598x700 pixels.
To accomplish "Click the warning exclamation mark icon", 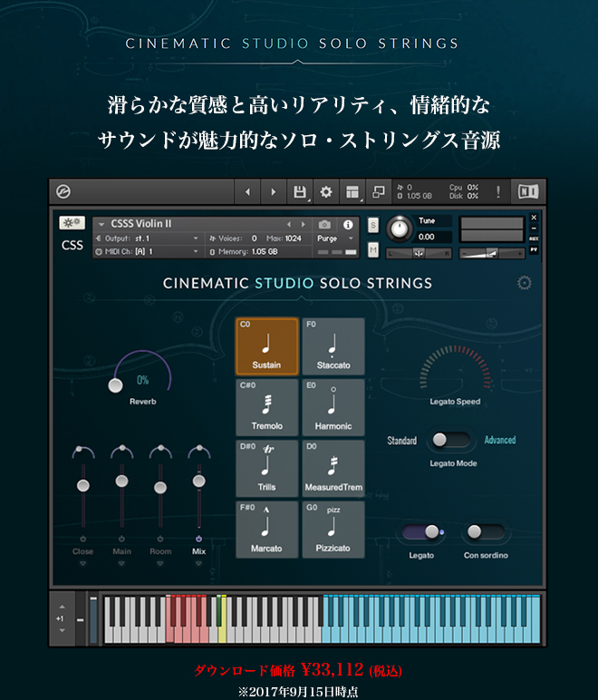I will pos(497,192).
